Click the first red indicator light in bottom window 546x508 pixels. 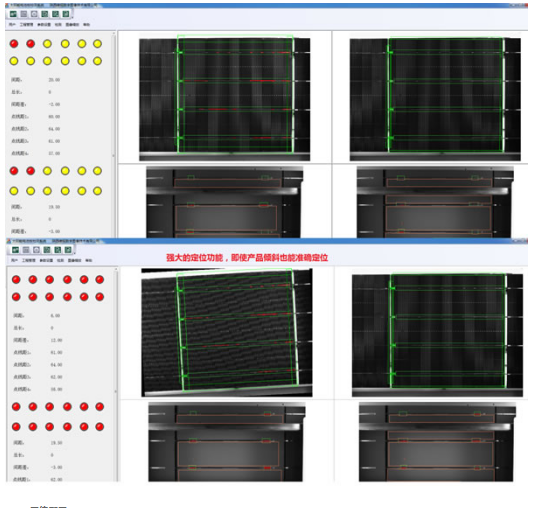(16, 280)
